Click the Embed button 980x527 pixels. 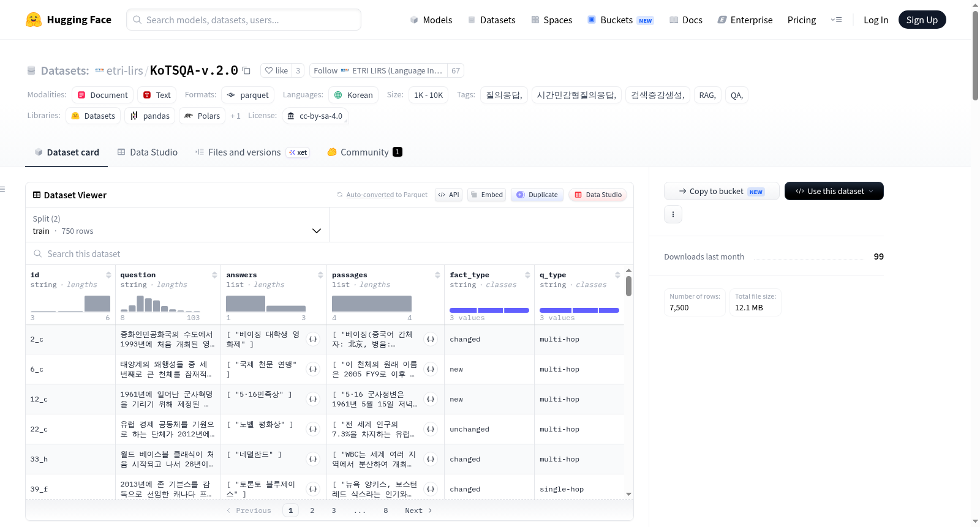coord(486,195)
